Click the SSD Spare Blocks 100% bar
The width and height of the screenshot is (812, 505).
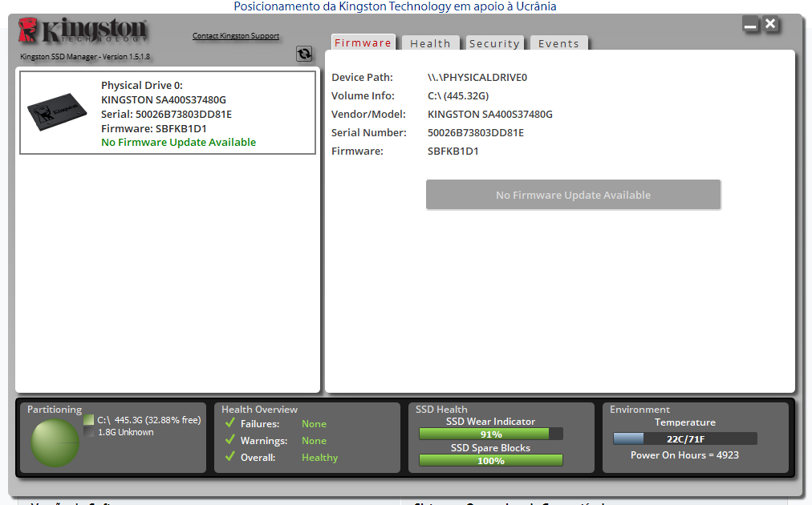click(x=490, y=460)
